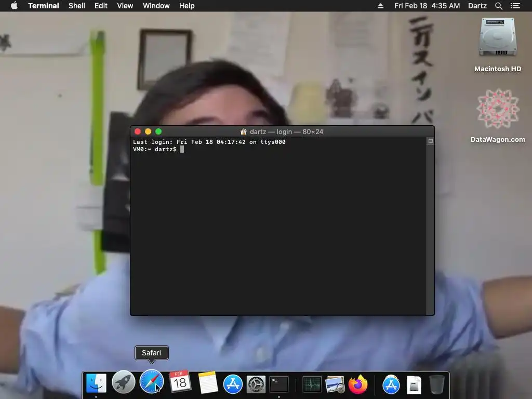
Task: Launch Firefox from the dock
Action: point(358,384)
